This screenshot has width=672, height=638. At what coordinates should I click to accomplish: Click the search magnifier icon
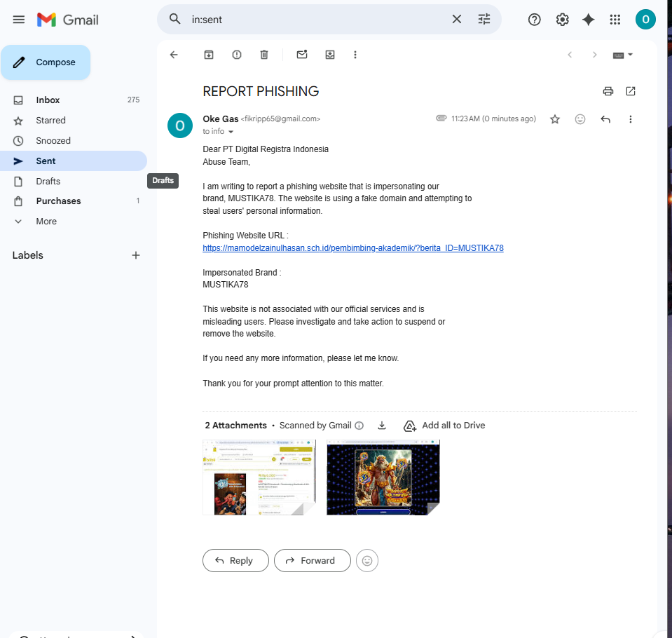tap(175, 19)
